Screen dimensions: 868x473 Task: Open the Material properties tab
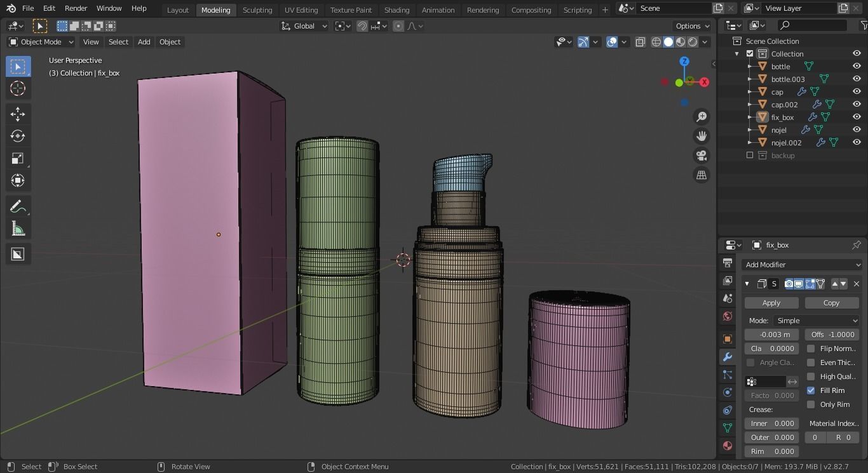(x=728, y=446)
